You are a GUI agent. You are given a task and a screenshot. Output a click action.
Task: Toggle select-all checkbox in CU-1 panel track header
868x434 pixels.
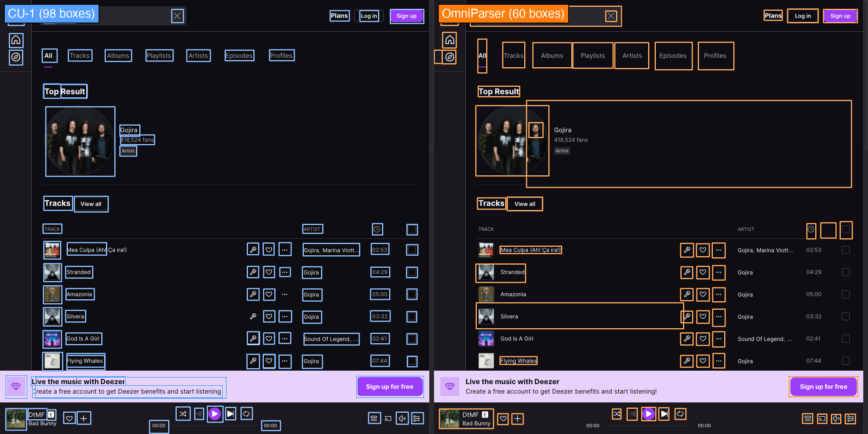412,229
